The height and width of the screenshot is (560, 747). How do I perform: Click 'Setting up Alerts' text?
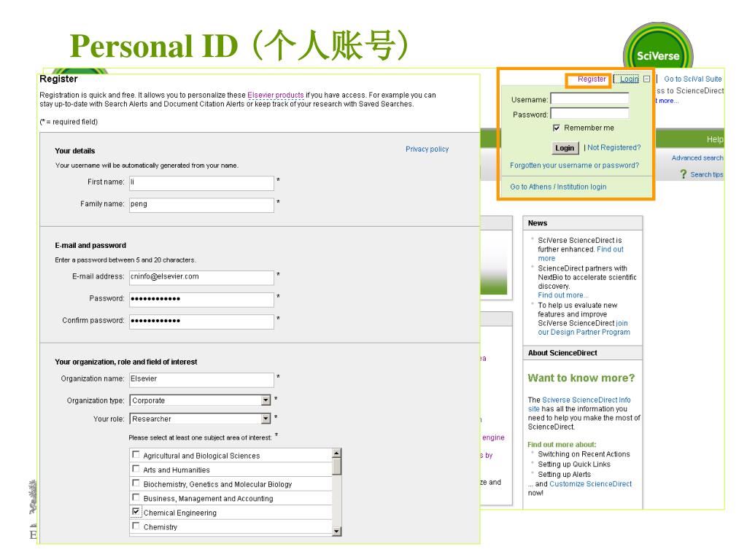click(564, 474)
